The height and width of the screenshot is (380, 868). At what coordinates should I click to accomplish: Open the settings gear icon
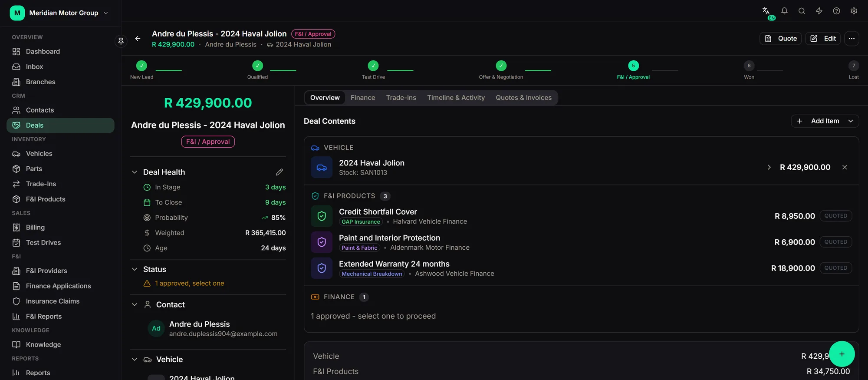854,11
